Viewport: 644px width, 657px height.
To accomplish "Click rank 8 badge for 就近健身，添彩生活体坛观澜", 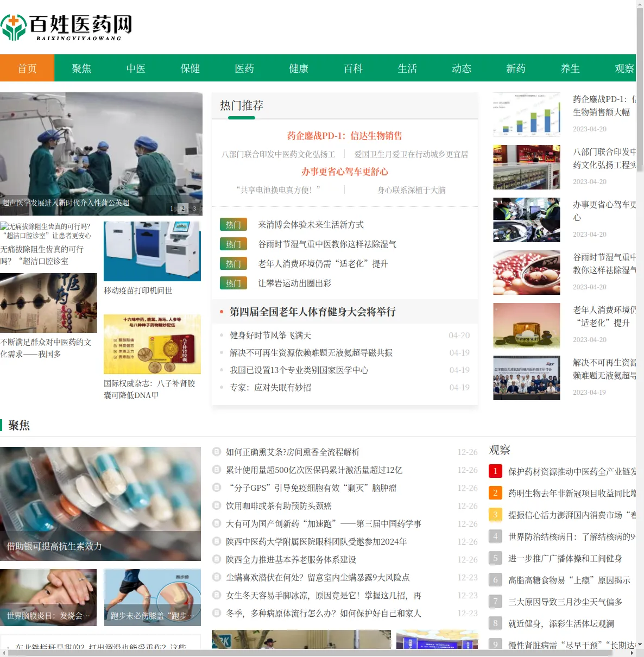I will 495,623.
